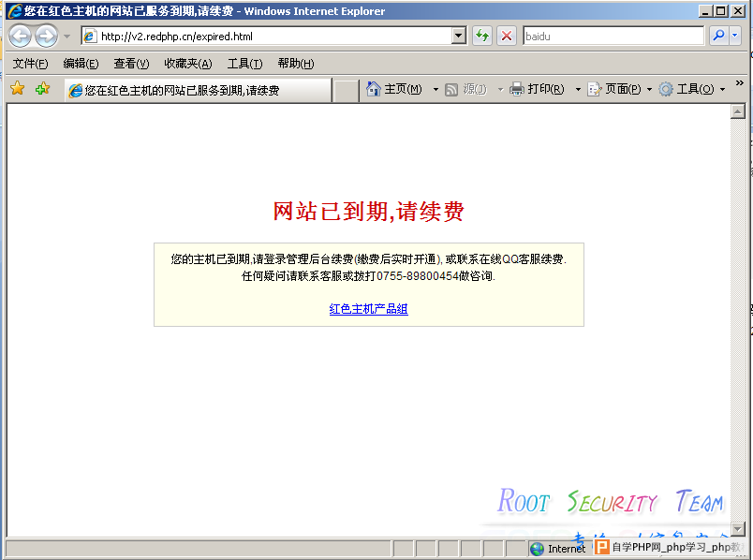Expand the feeds 源 dropdown arrow
The width and height of the screenshot is (753, 560).
pyautogui.click(x=500, y=89)
